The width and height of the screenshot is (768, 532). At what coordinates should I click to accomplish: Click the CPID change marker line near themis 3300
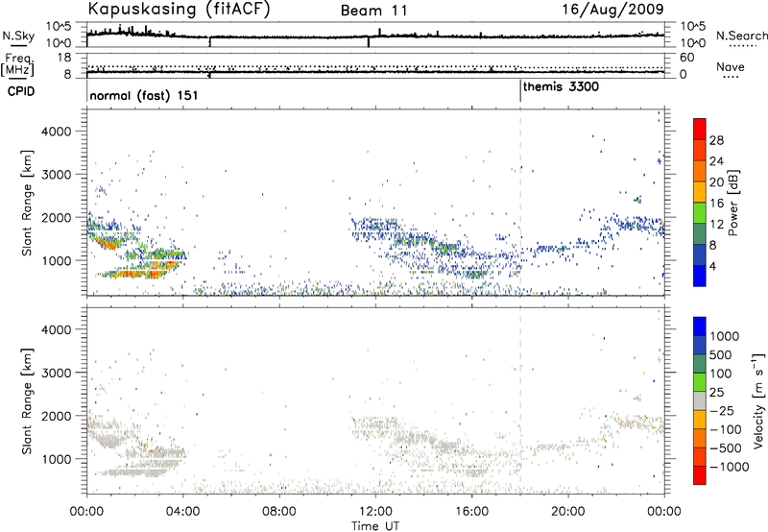(520, 91)
